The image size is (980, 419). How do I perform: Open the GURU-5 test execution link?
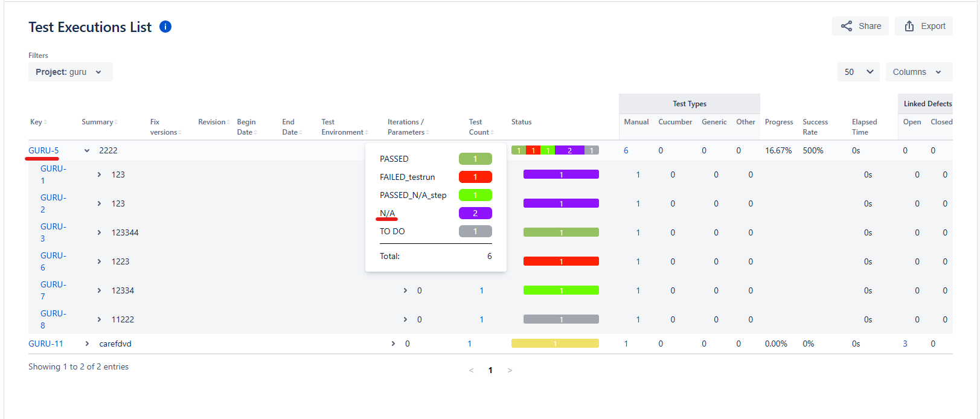[x=43, y=150]
